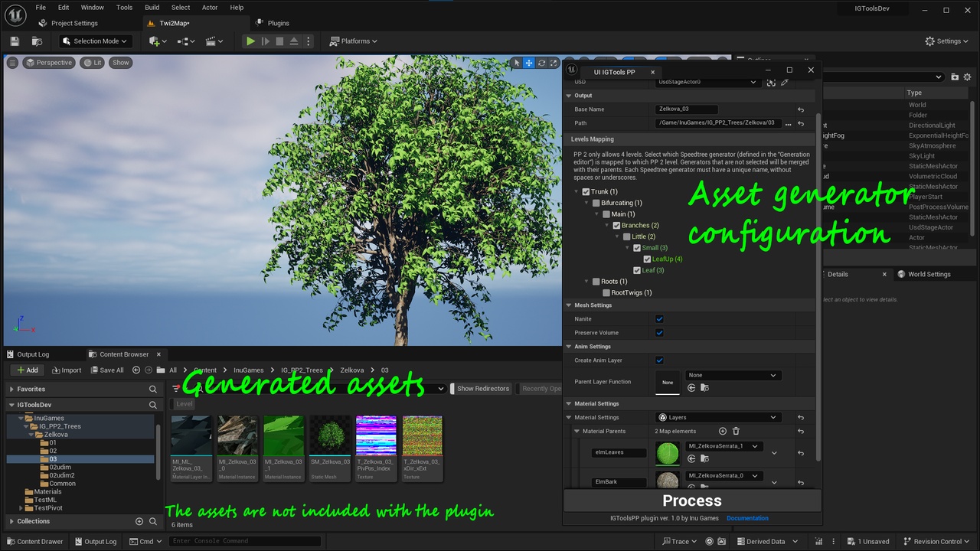Open the Selection Mode dropdown
Viewport: 980px width, 551px height.
[x=96, y=41]
